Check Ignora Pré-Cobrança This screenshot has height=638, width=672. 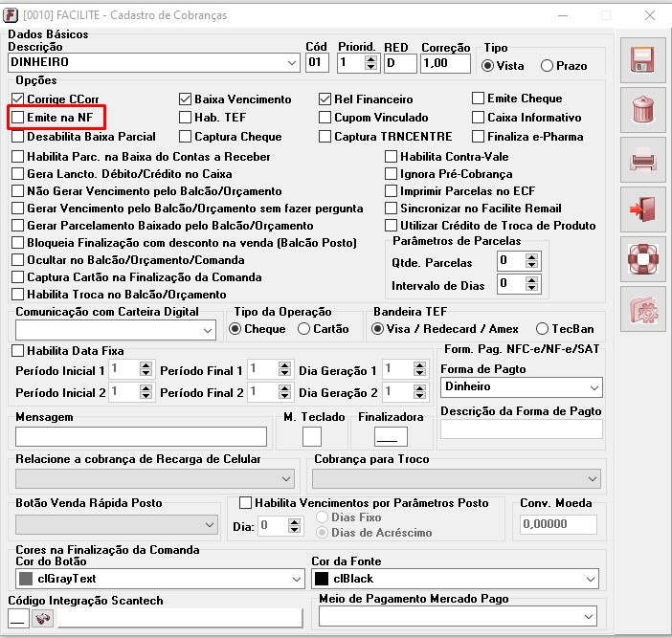click(x=391, y=174)
